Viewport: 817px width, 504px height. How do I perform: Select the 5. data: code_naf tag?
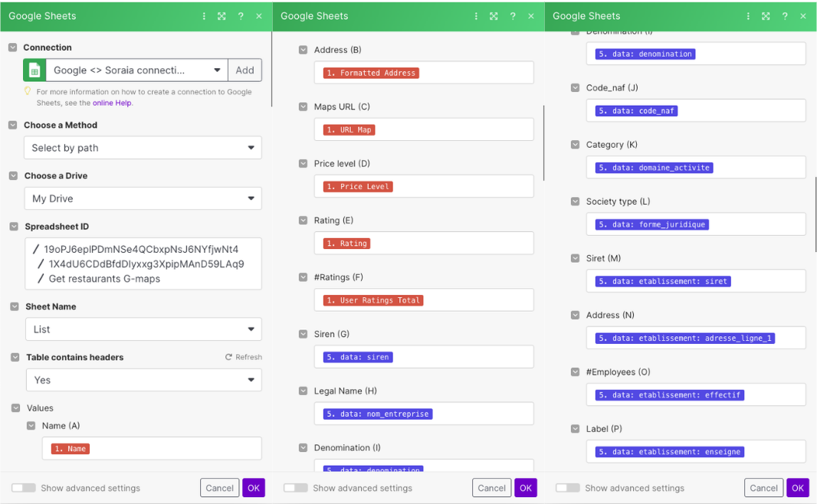pyautogui.click(x=636, y=111)
